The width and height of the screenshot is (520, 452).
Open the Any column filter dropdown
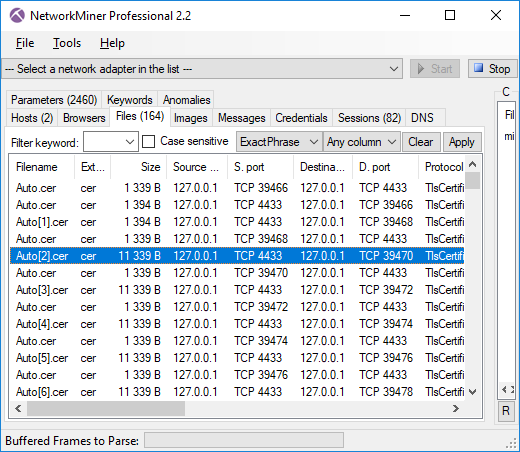click(x=362, y=142)
